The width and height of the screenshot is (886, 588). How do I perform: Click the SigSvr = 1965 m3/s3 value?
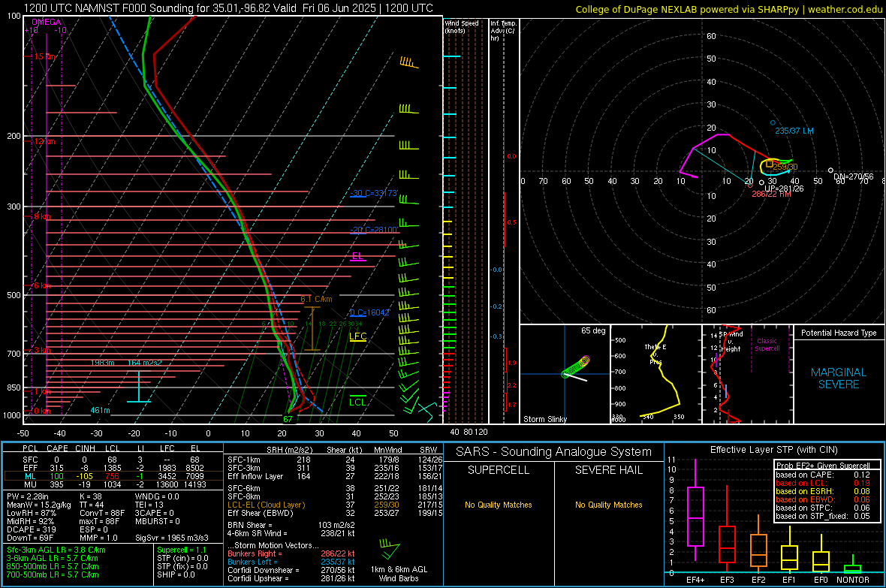coord(172,538)
